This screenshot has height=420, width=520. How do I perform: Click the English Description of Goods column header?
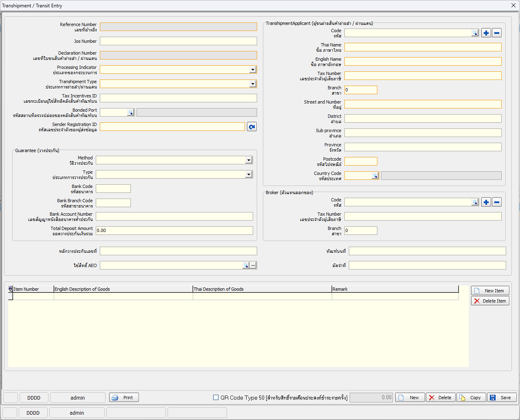click(x=123, y=289)
